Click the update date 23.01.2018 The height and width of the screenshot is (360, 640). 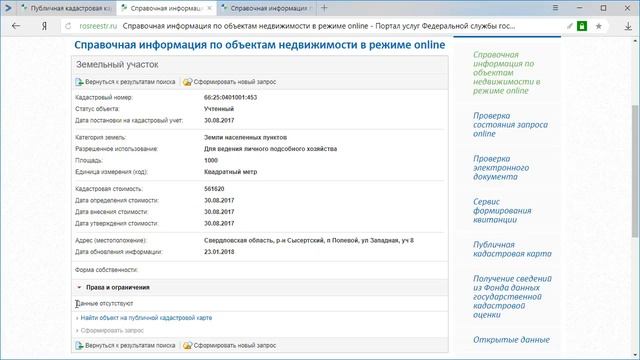click(x=219, y=252)
